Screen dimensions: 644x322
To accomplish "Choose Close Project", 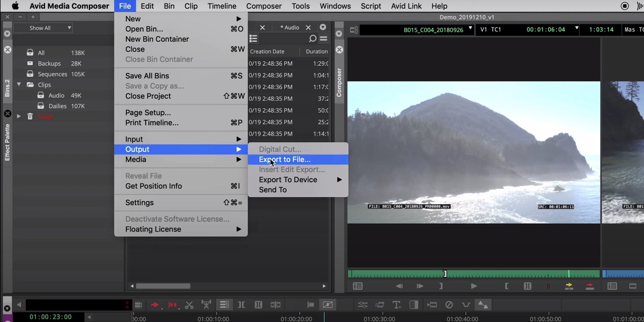I will [x=181, y=96].
